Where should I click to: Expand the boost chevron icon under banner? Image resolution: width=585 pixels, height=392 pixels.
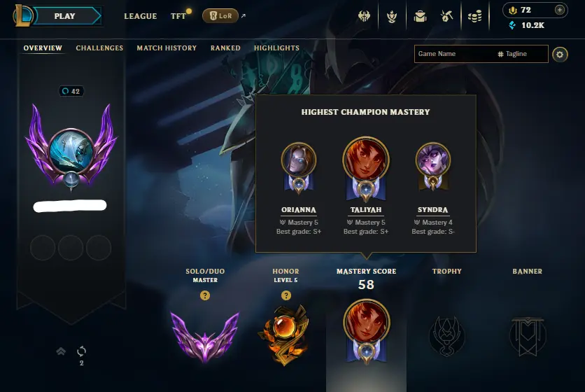[61, 351]
